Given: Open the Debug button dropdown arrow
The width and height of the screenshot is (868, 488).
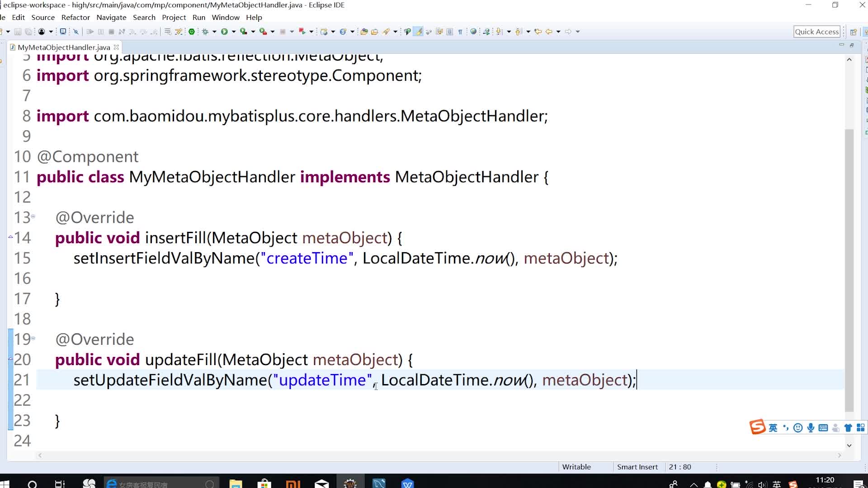Looking at the screenshot, I should (214, 32).
